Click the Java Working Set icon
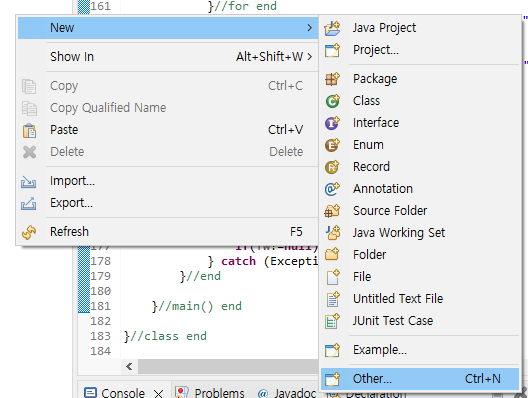The width and height of the screenshot is (528, 398). pos(333,233)
